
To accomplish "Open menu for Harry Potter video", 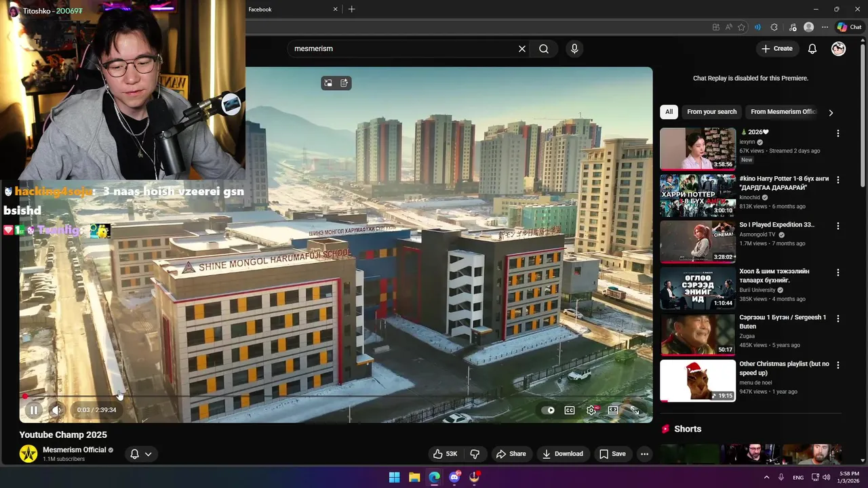I will click(x=838, y=180).
